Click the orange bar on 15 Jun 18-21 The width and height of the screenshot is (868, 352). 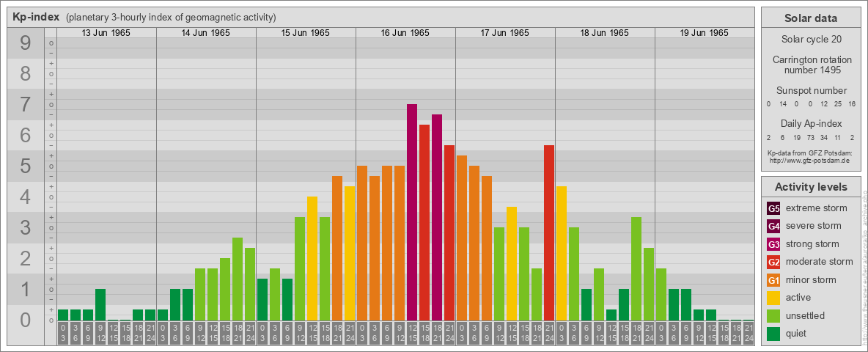click(x=337, y=248)
